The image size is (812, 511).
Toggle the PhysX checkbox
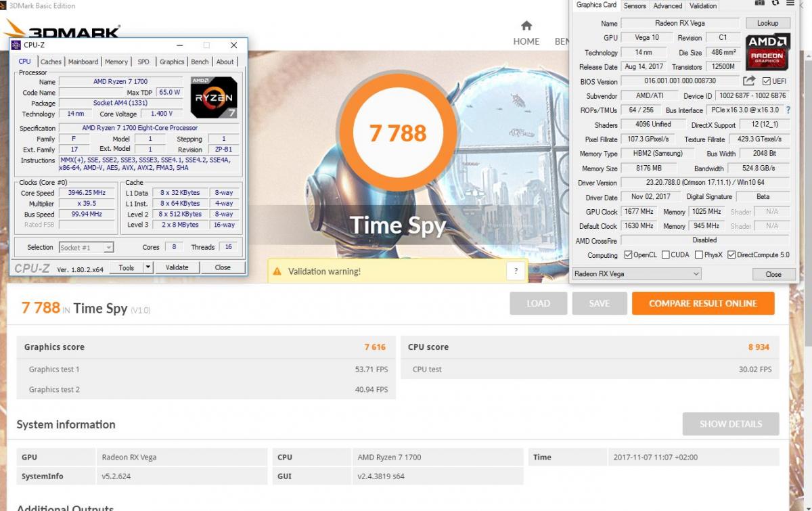pyautogui.click(x=698, y=255)
